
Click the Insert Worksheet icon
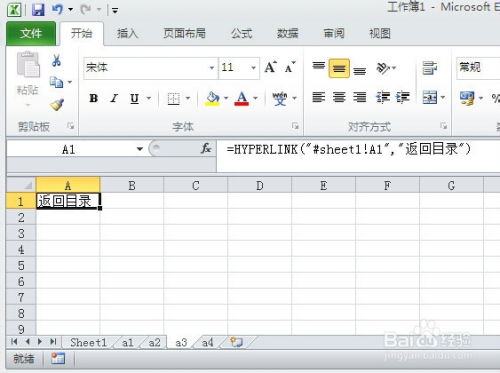(x=237, y=342)
